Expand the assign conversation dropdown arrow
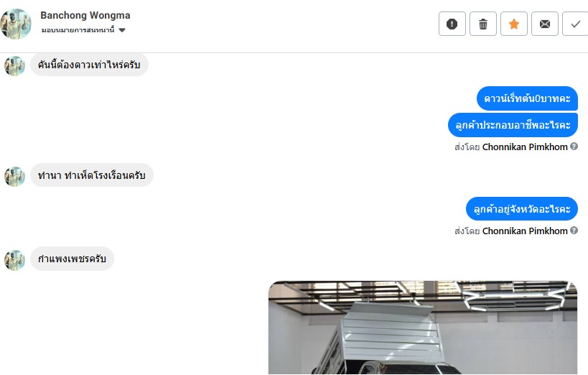The width and height of the screenshot is (588, 375). 122,30
